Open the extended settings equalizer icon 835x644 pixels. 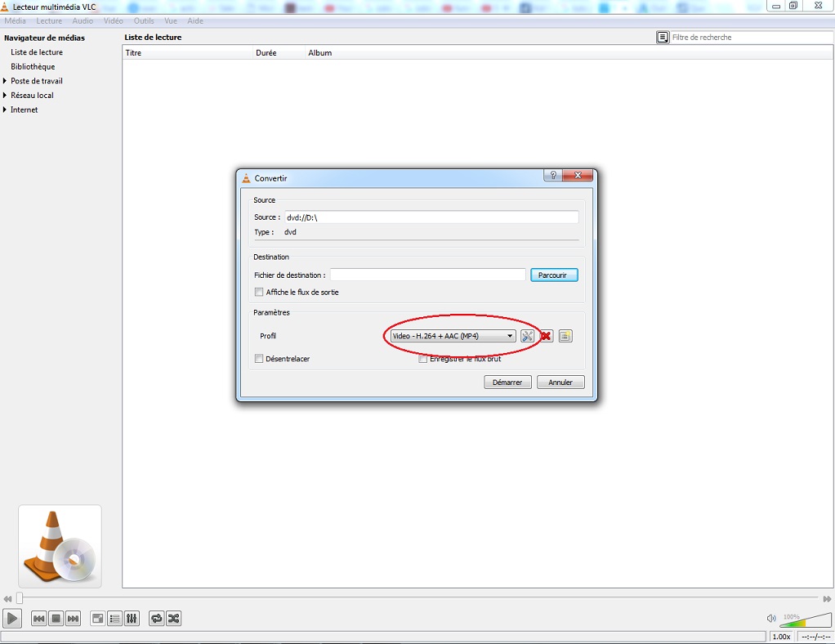coord(132,619)
